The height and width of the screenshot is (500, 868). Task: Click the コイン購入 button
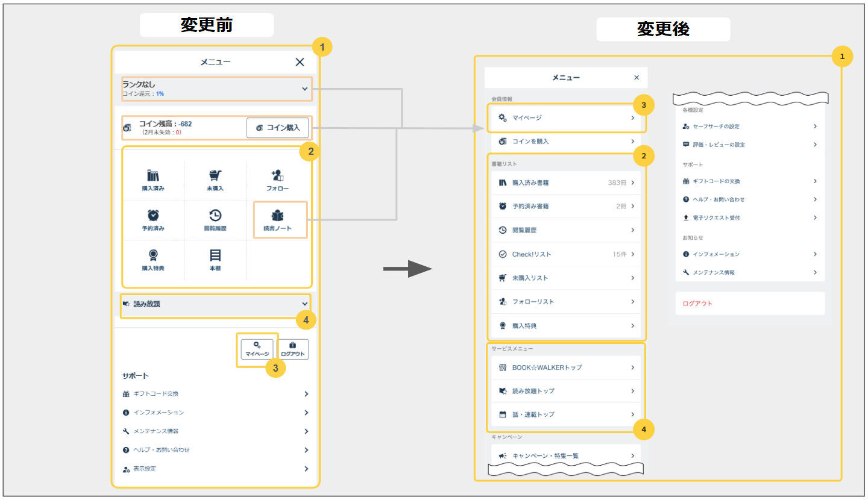(x=278, y=128)
